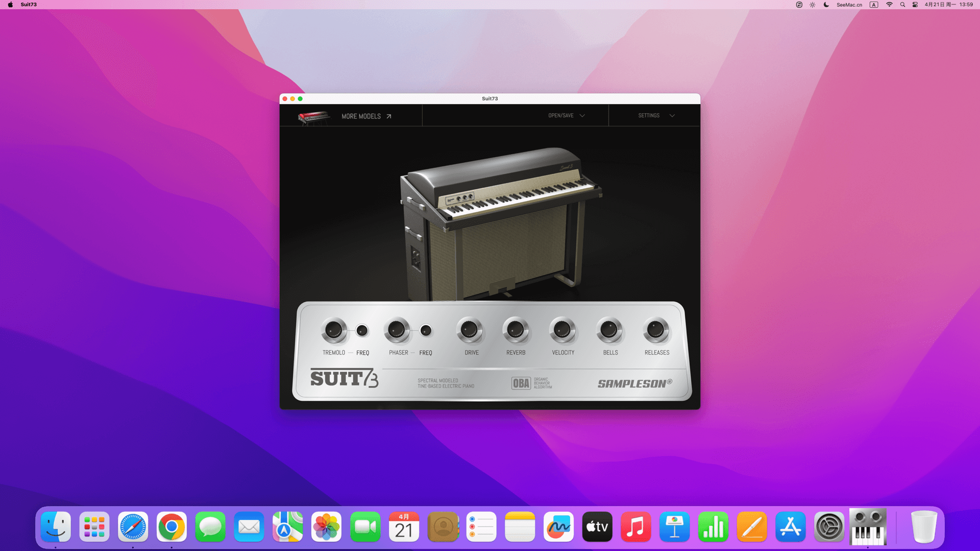980x551 pixels.
Task: Open System Preferences from the Dock
Action: pyautogui.click(x=829, y=527)
